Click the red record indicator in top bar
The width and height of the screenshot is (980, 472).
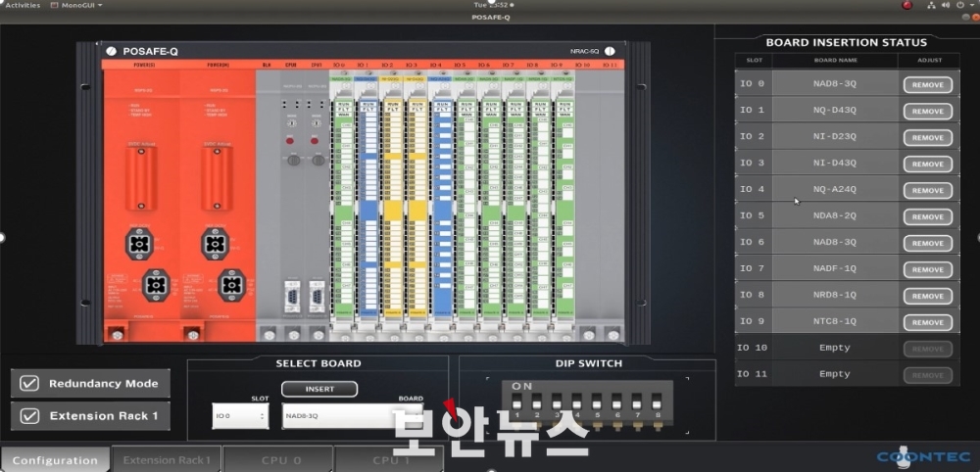tap(906, 5)
